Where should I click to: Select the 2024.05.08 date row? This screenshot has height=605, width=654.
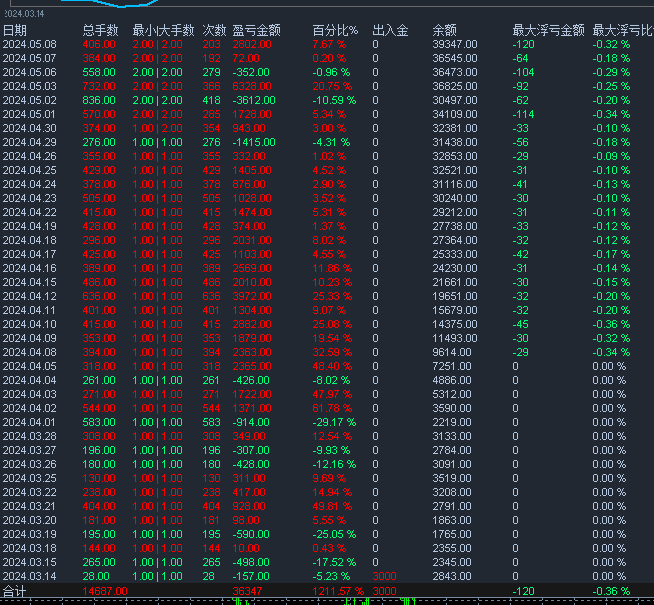pyautogui.click(x=29, y=45)
